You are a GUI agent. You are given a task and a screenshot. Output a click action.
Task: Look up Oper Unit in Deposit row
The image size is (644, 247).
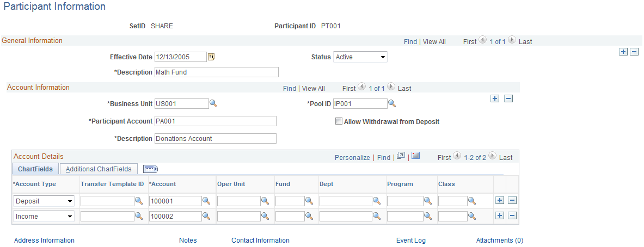pos(265,201)
